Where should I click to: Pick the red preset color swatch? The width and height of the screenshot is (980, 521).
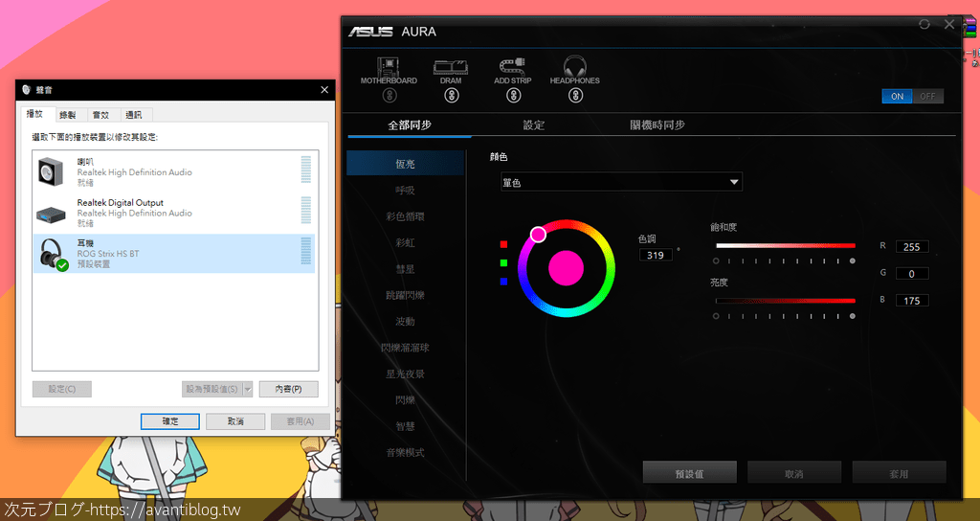coord(503,244)
